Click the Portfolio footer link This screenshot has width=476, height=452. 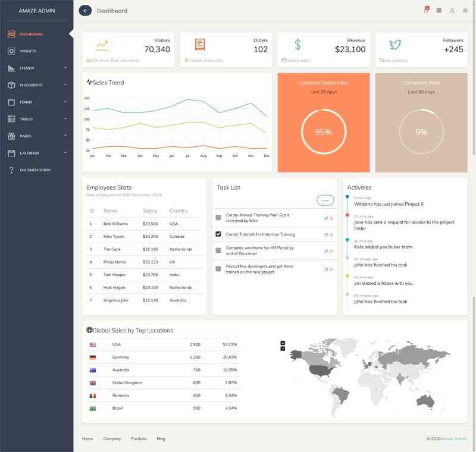[139, 439]
